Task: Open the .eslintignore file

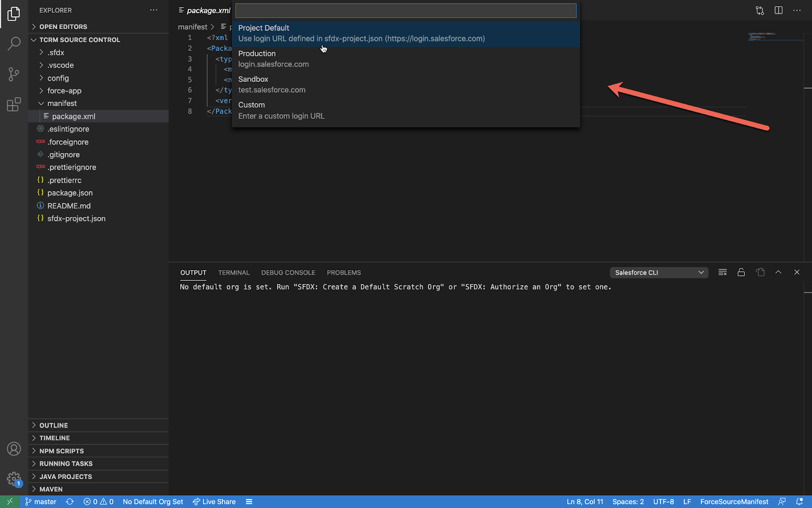Action: tap(98, 129)
